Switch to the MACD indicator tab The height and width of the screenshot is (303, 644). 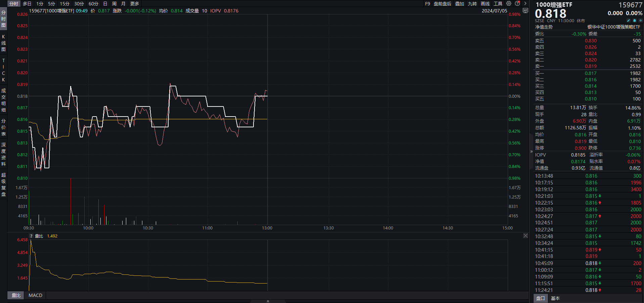coord(35,295)
